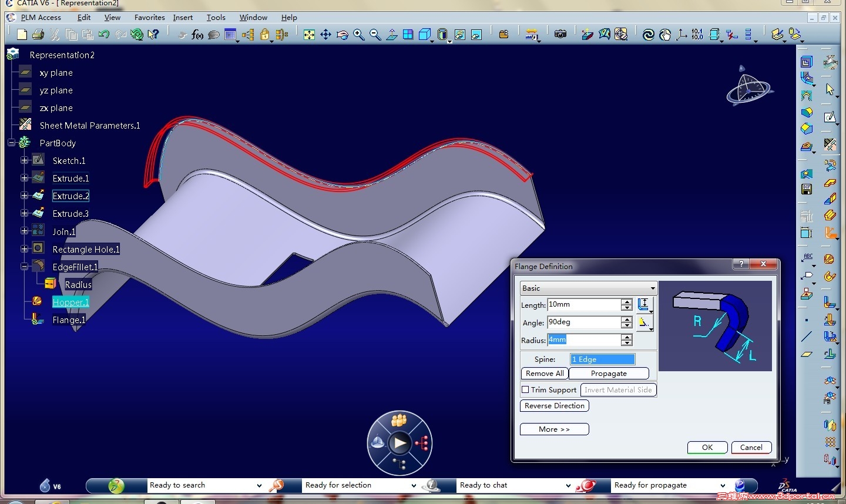Expand the Extrude.2 tree node
Screen dimensions: 846x504
(24, 196)
